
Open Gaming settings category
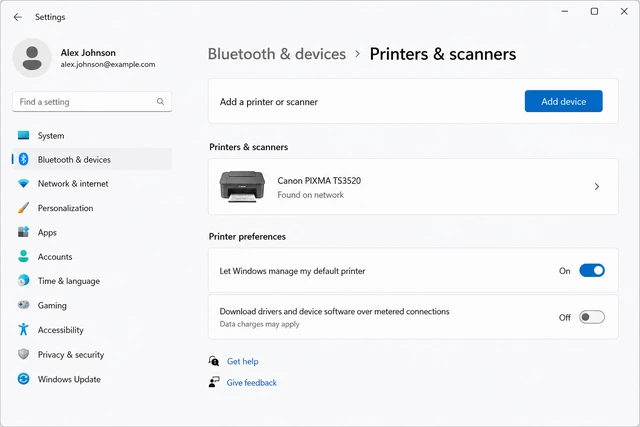pyautogui.click(x=92, y=305)
